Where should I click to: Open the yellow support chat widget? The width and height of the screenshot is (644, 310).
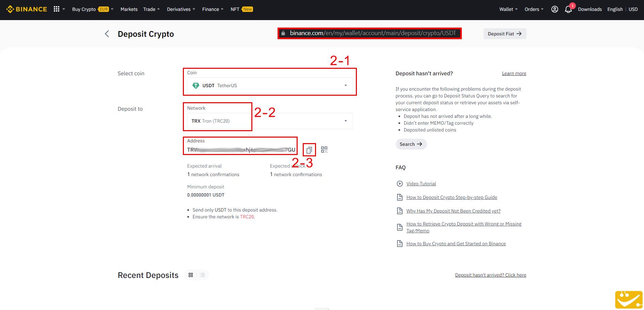629,299
